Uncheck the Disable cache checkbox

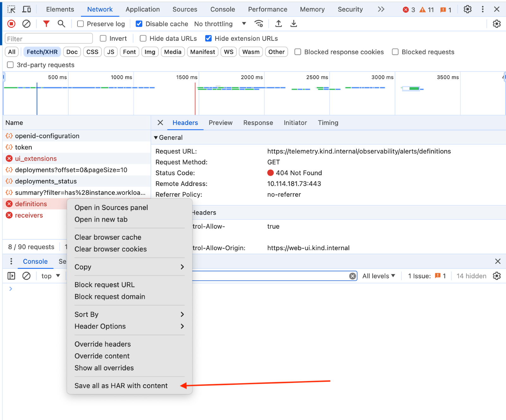[x=139, y=24]
